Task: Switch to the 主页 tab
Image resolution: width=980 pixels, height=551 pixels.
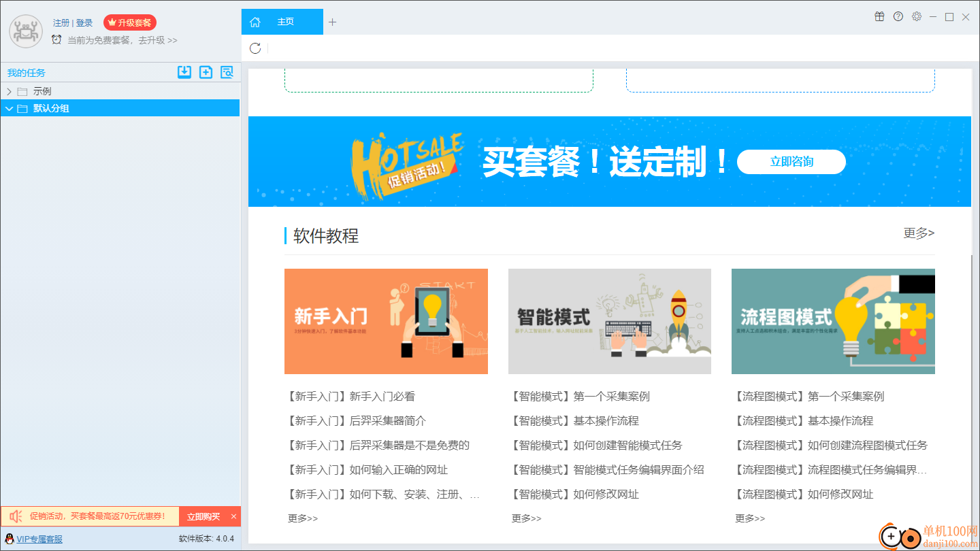Action: (x=282, y=22)
